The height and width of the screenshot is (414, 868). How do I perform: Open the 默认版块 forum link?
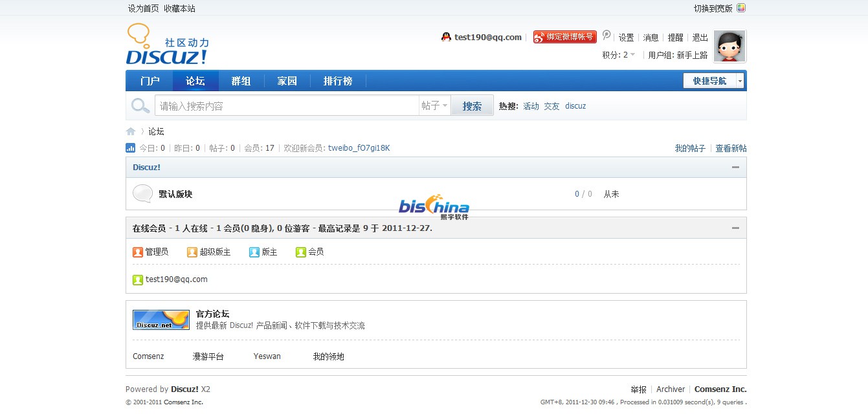pos(175,194)
